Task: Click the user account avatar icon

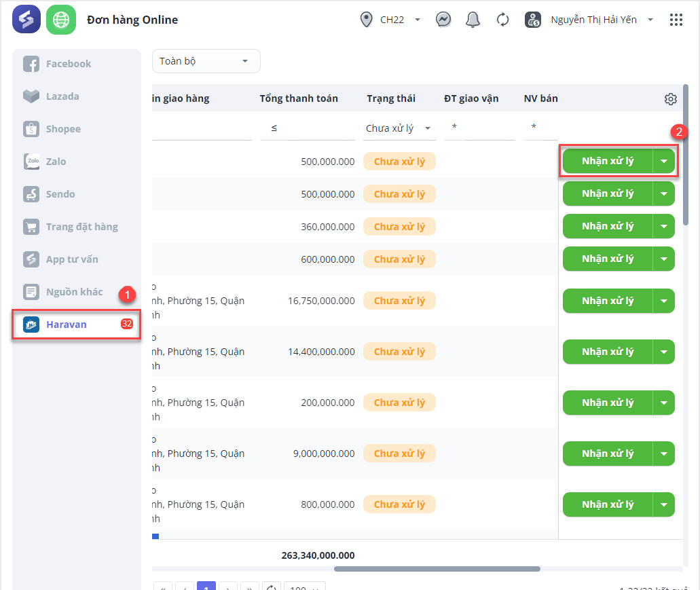Action: 533,20
